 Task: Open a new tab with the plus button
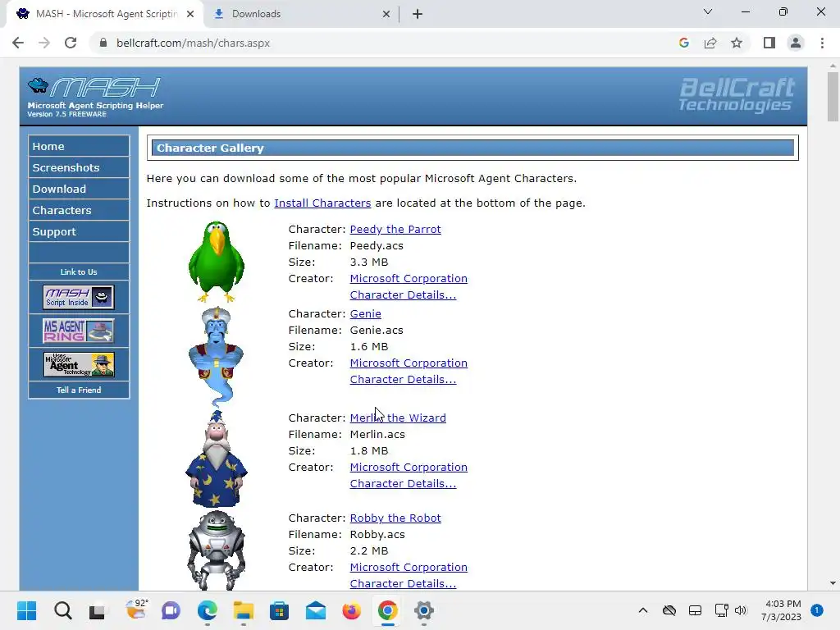(x=418, y=14)
